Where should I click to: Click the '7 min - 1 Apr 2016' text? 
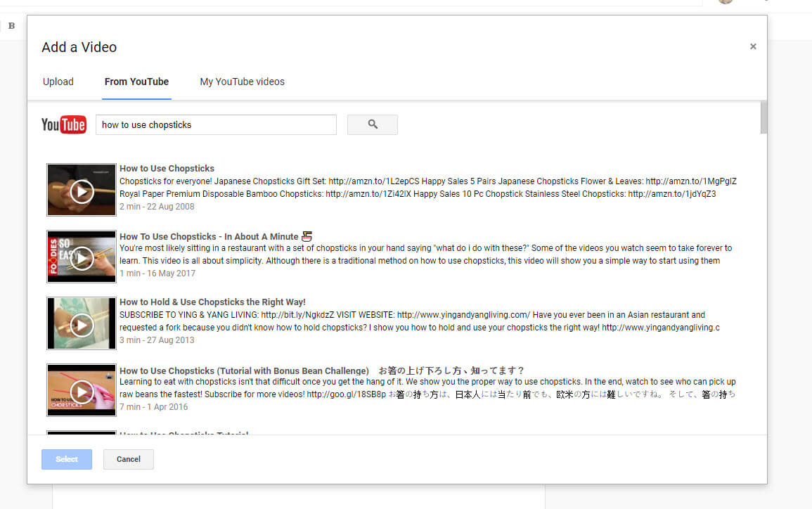[x=154, y=407]
